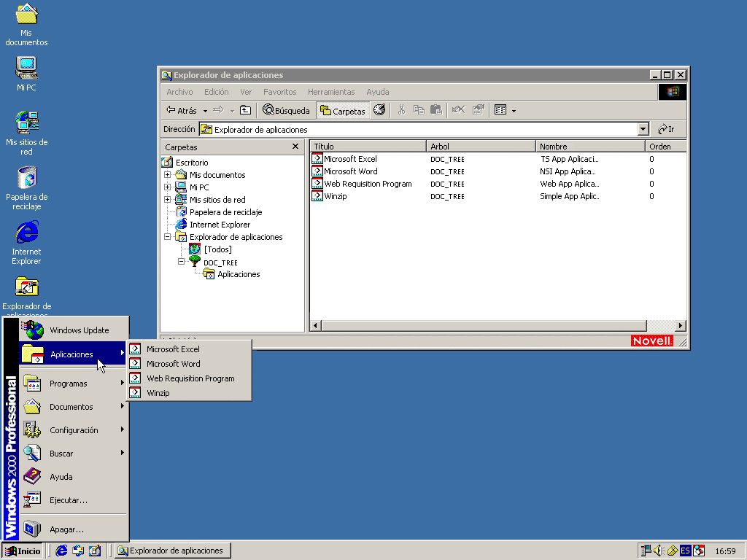Open the views button dropdown arrow
The height and width of the screenshot is (560, 747).
pos(514,111)
